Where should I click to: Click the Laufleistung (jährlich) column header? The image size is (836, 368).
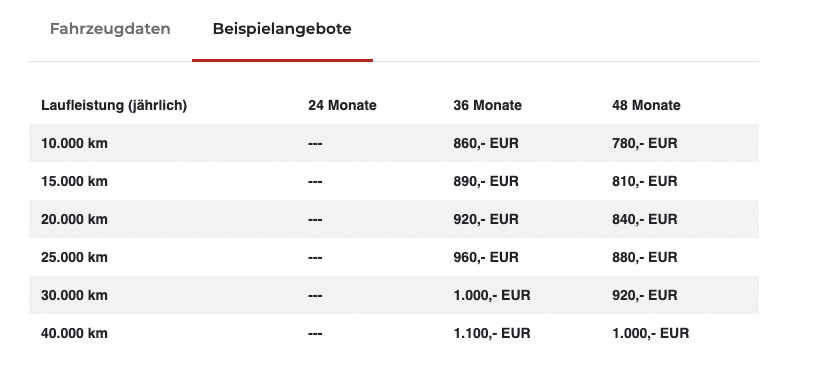[x=114, y=106]
